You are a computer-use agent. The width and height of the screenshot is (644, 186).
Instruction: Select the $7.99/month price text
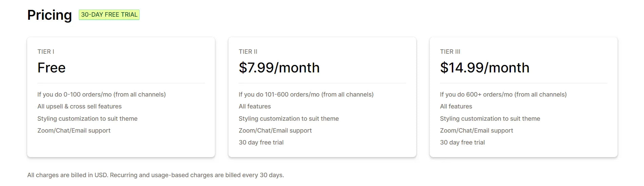point(279,68)
